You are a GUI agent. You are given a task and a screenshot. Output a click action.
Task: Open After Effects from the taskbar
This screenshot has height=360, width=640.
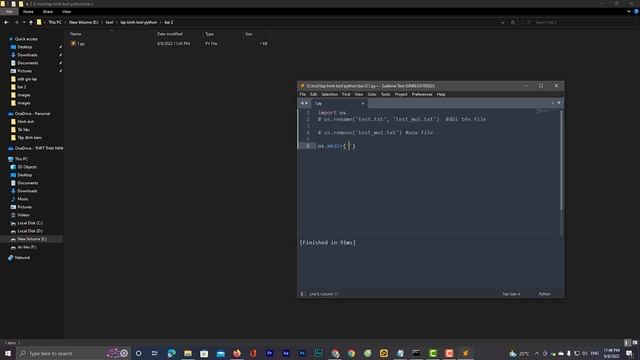click(x=286, y=353)
